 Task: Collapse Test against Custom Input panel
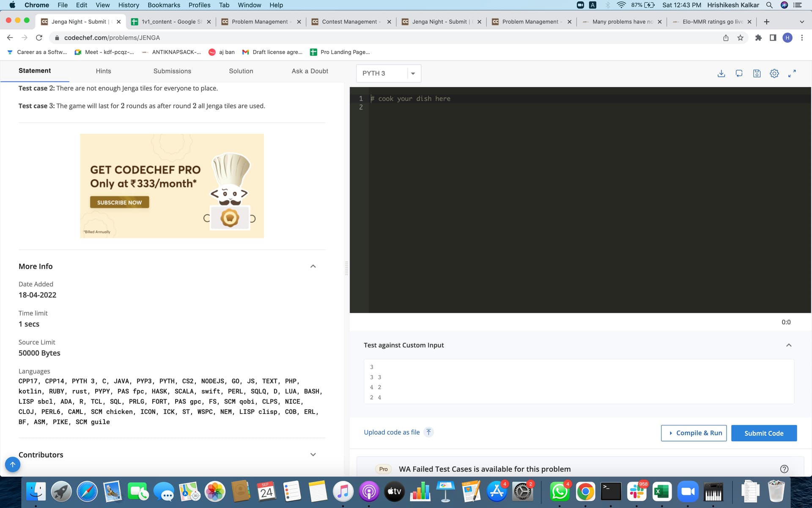click(x=788, y=345)
